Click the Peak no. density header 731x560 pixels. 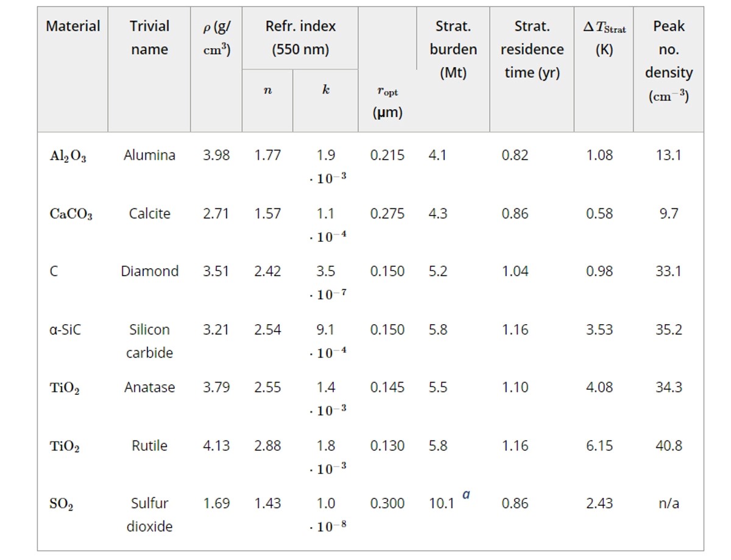click(x=668, y=61)
